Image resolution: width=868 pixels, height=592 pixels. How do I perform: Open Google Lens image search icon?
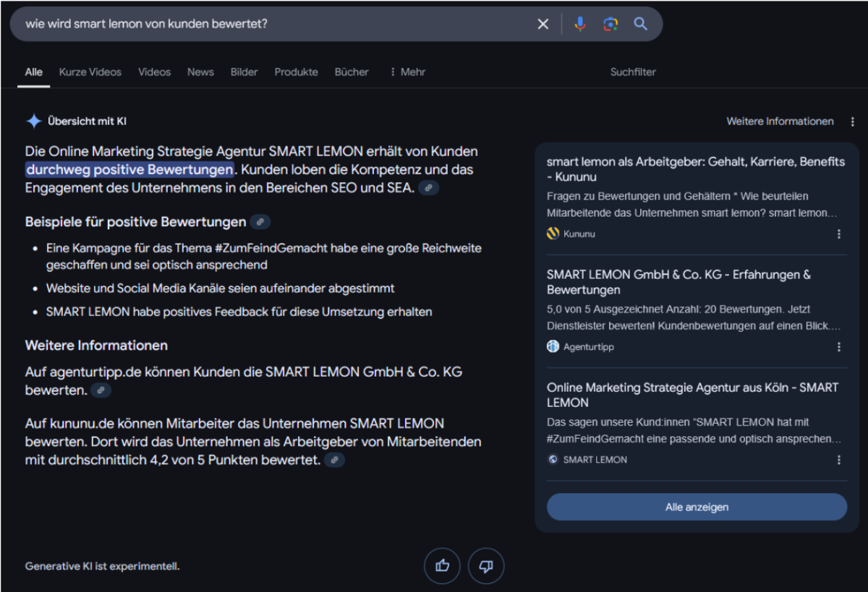610,24
